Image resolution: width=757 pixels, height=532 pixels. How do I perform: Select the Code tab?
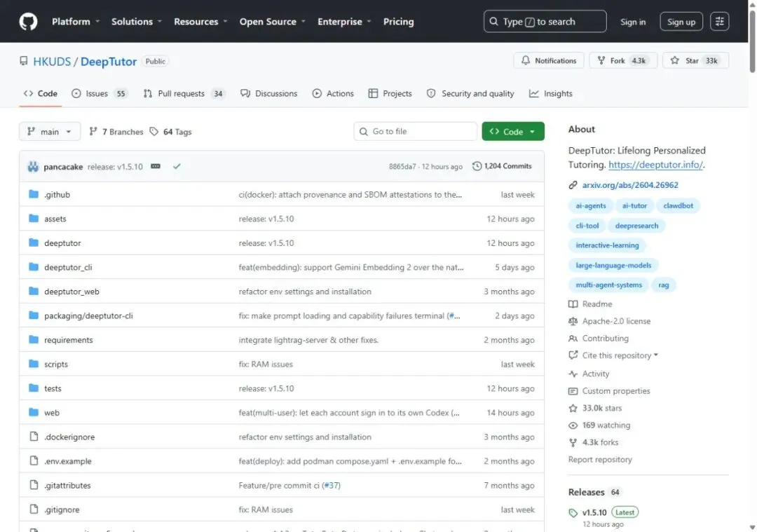[x=41, y=94]
